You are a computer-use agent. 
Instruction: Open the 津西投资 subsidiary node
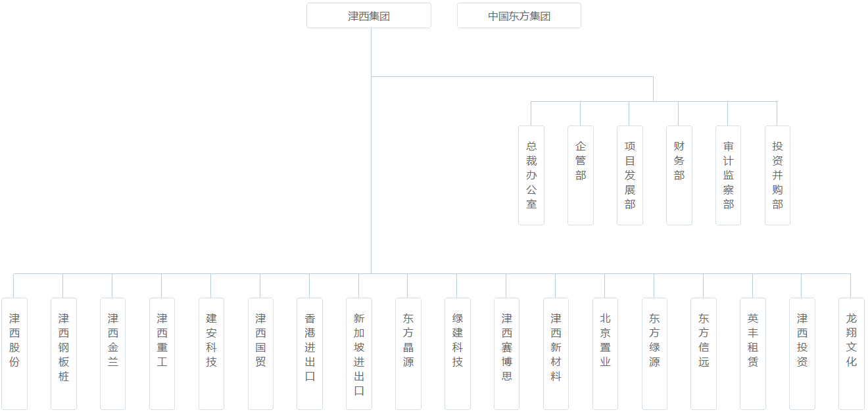click(802, 354)
